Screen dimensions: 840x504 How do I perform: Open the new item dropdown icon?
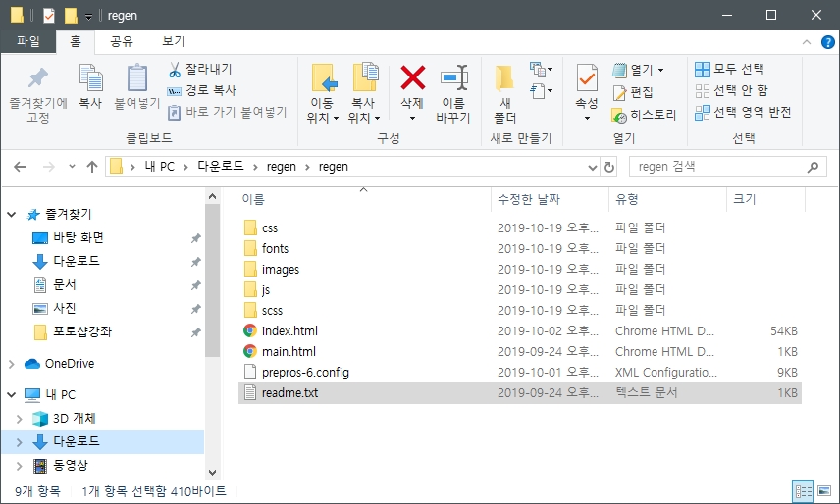pos(541,69)
